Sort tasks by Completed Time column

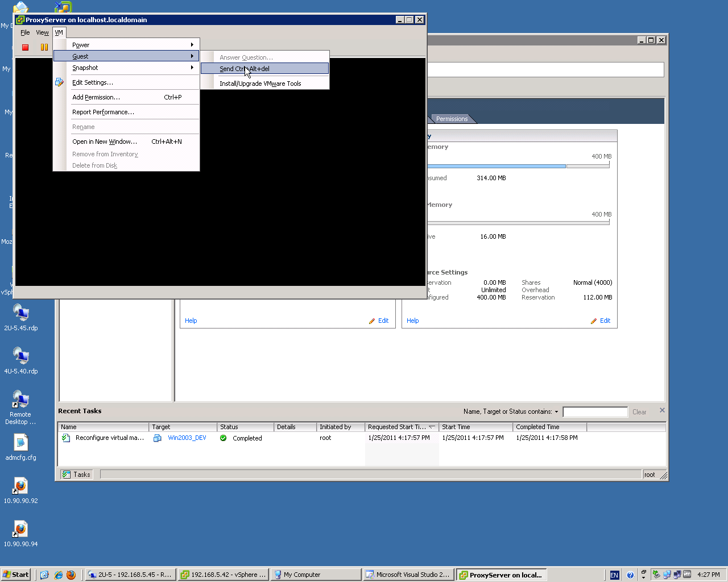pos(550,427)
